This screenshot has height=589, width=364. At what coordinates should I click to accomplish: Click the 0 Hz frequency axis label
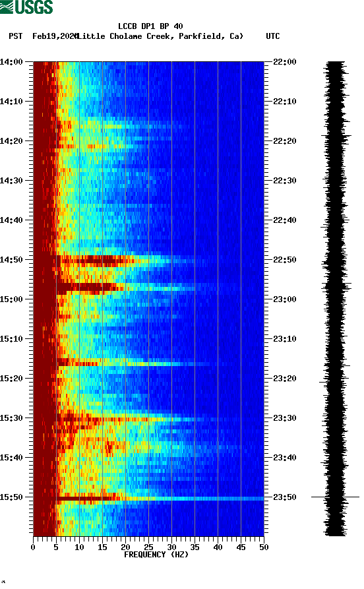coord(33,547)
